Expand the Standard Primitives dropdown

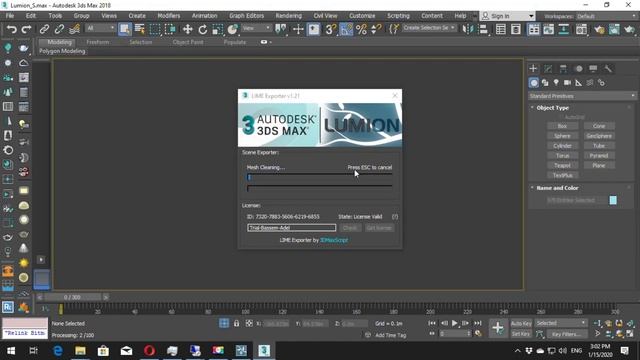point(582,96)
